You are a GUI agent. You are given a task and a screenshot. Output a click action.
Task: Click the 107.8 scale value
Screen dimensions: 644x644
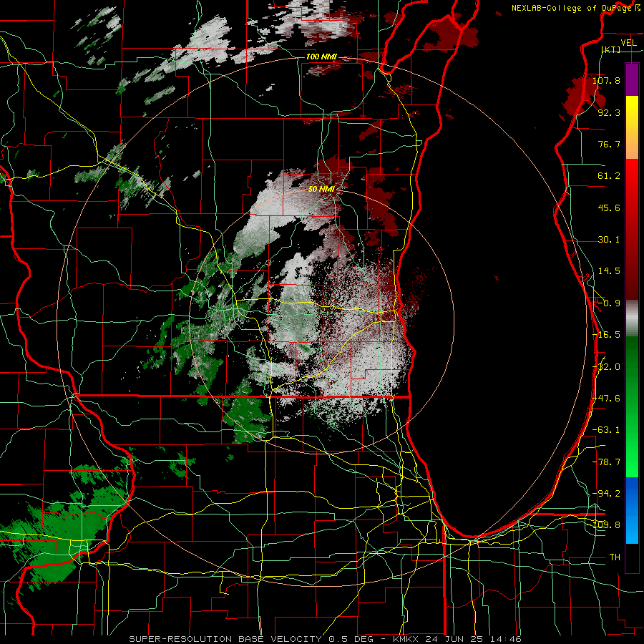606,80
